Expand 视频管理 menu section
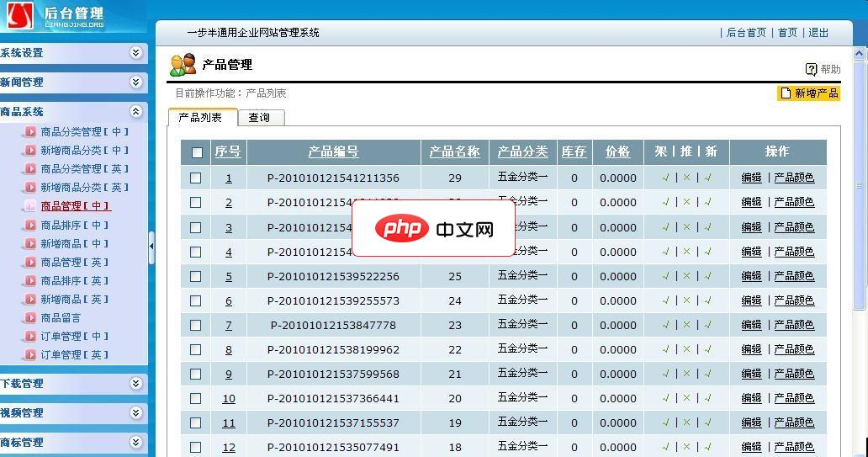Viewport: 868px width, 457px height. (135, 412)
